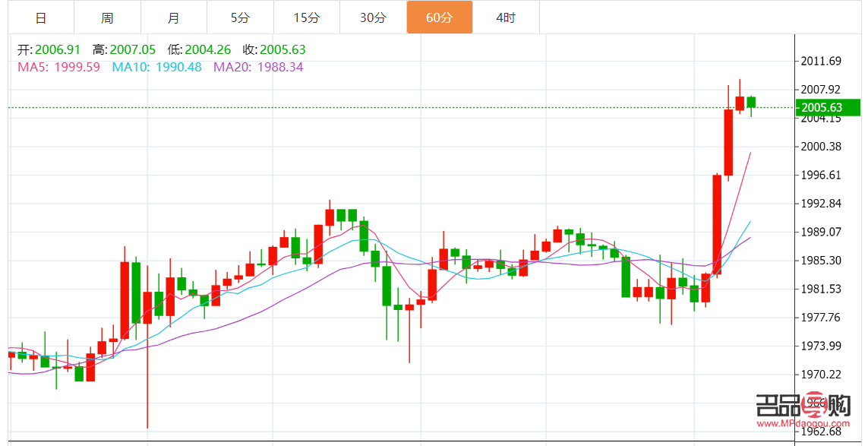Viewport: 868px width, 446px height.
Task: Click the MA5 legend label
Action: coord(58,67)
